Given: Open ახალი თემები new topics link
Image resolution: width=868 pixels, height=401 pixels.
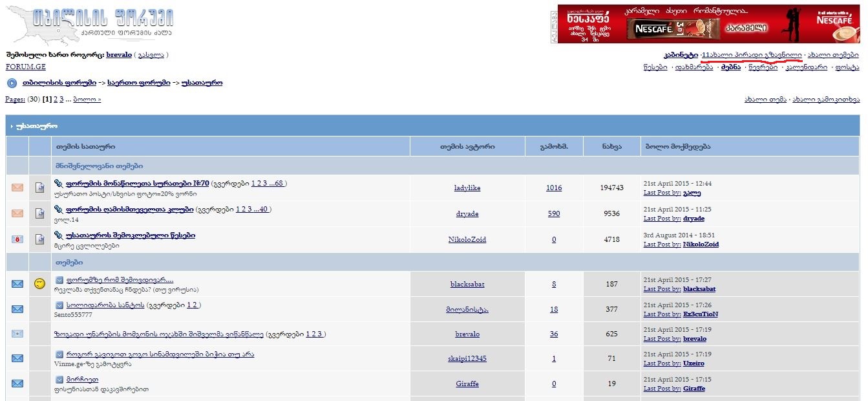Looking at the screenshot, I should pos(833,55).
